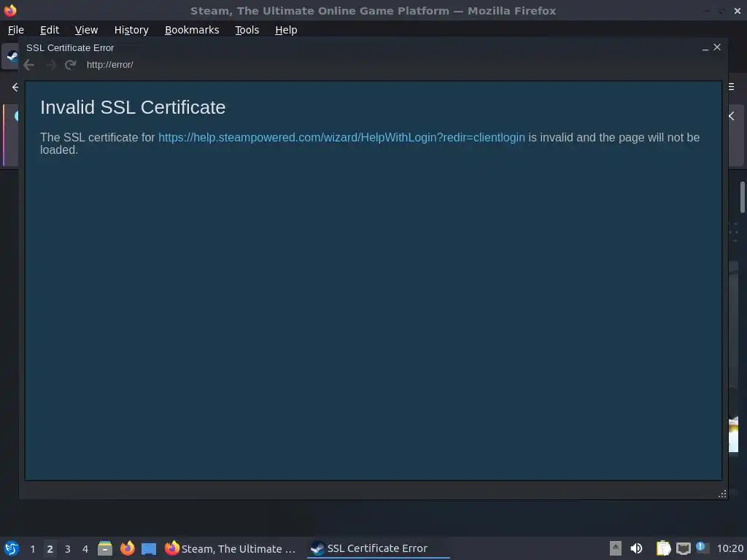Open the Firefox hamburger menu behind dialog
This screenshot has height=560, width=747.
[x=732, y=87]
